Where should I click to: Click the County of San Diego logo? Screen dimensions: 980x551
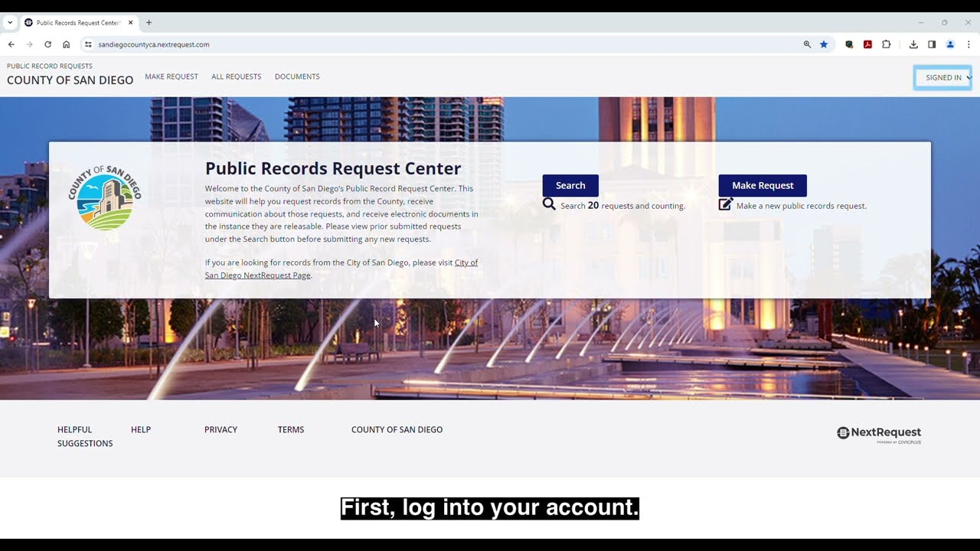[105, 197]
